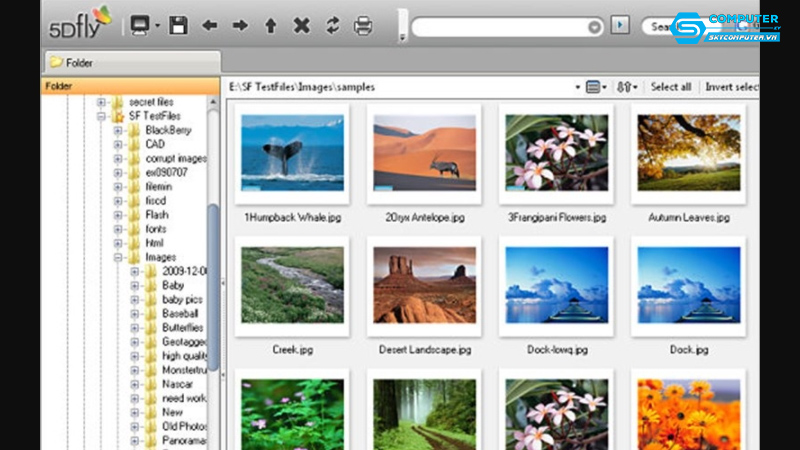Viewport: 800px width, 450px height.
Task: Click the up arrow toolbar icon
Action: tap(270, 25)
